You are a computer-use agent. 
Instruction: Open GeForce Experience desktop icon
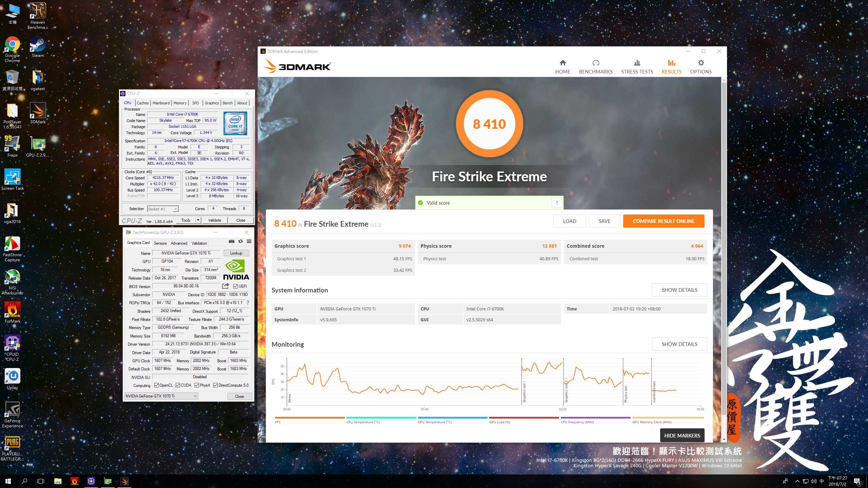pyautogui.click(x=12, y=414)
